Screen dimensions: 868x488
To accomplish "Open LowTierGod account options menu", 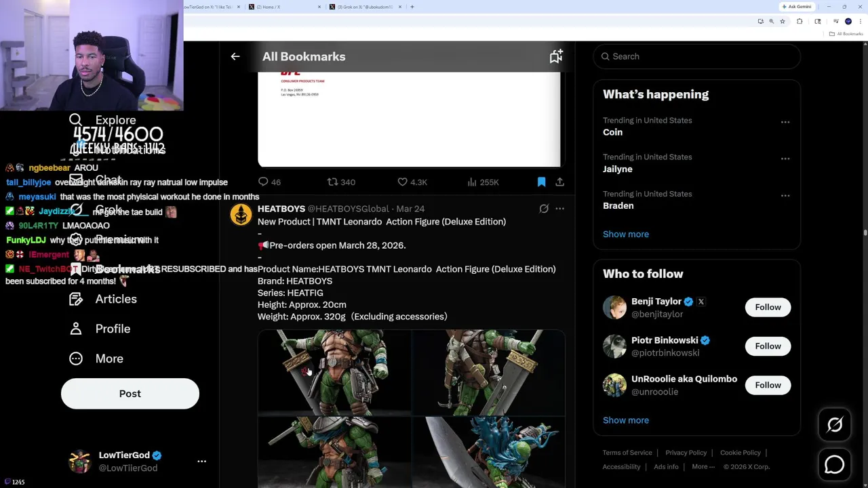I will coord(201,462).
